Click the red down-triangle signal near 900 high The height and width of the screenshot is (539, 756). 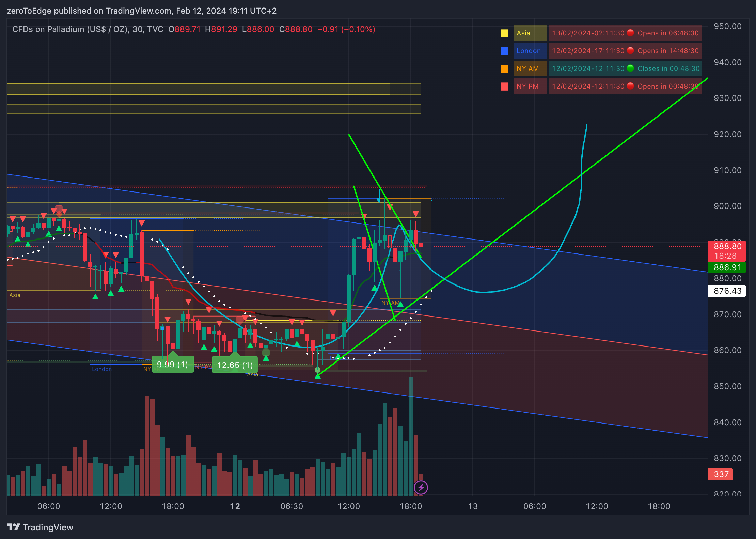tap(390, 207)
